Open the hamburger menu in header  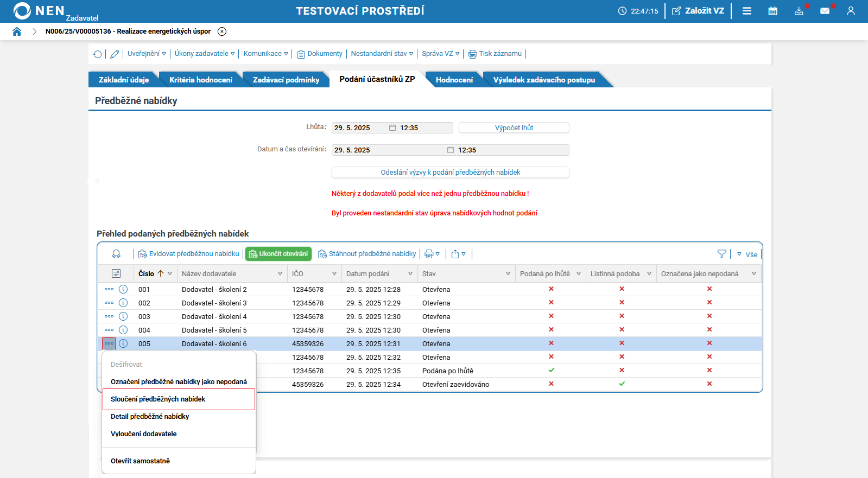747,11
